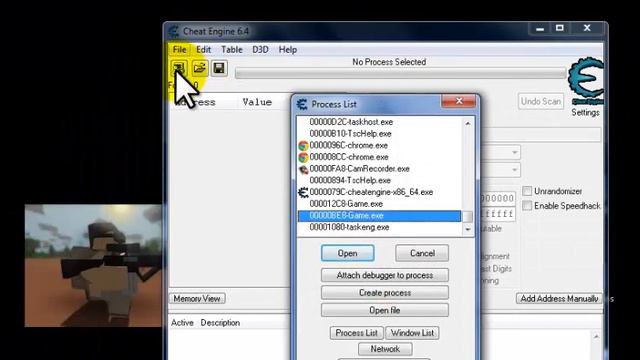The width and height of the screenshot is (640, 360).
Task: Click the memory stop address field
Action: 498,214
